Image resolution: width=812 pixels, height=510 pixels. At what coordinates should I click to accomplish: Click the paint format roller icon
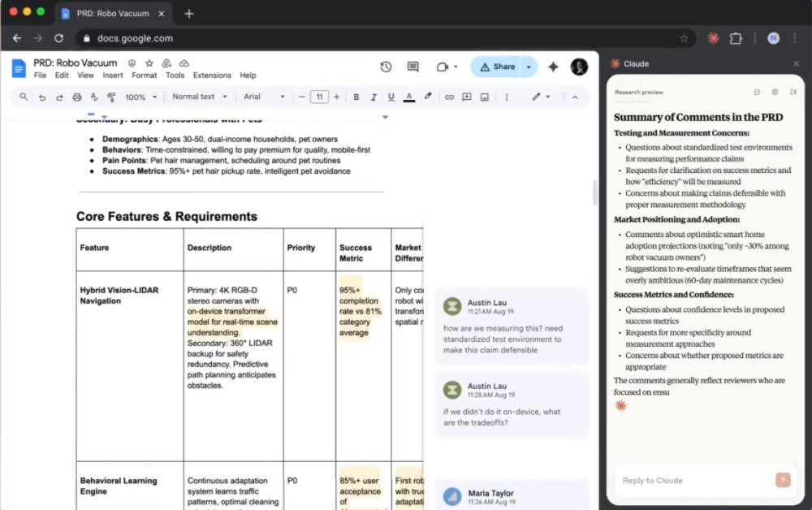click(111, 97)
